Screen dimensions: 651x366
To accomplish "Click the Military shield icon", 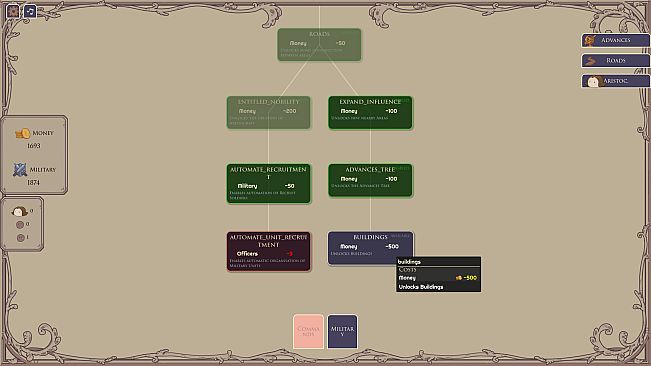I will (x=20, y=170).
